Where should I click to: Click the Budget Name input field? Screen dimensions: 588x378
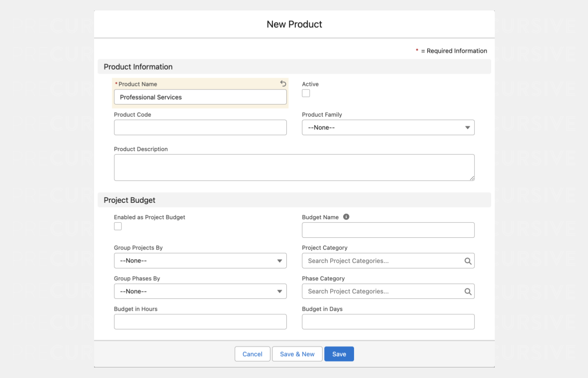pyautogui.click(x=388, y=230)
